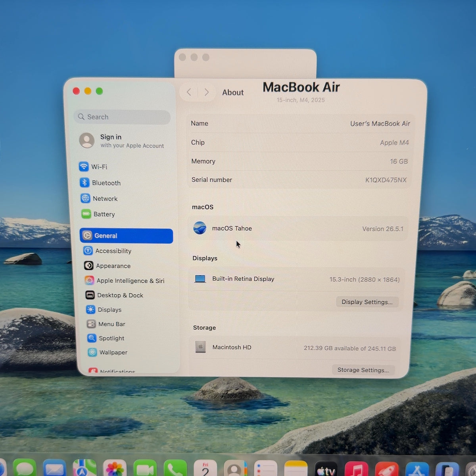Select Appearance in sidebar
Image resolution: width=476 pixels, height=476 pixels.
pyautogui.click(x=107, y=266)
